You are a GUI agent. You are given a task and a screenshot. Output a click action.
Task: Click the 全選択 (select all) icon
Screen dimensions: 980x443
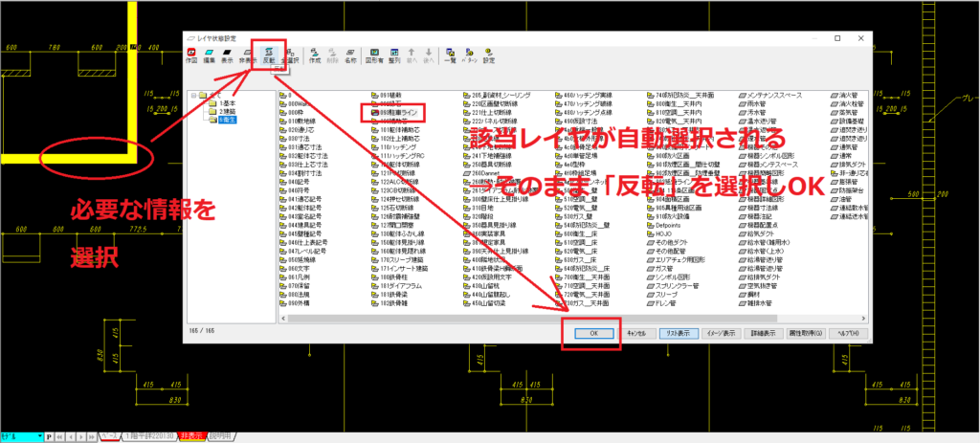(x=288, y=54)
